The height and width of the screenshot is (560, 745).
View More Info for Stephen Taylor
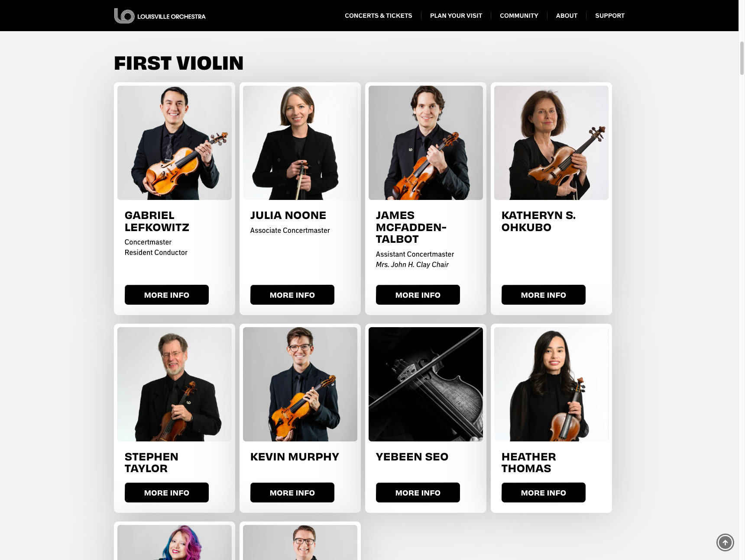(167, 492)
